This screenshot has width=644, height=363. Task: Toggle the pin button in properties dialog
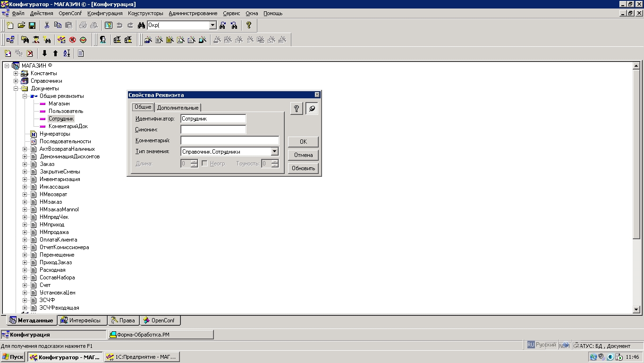tap(312, 109)
